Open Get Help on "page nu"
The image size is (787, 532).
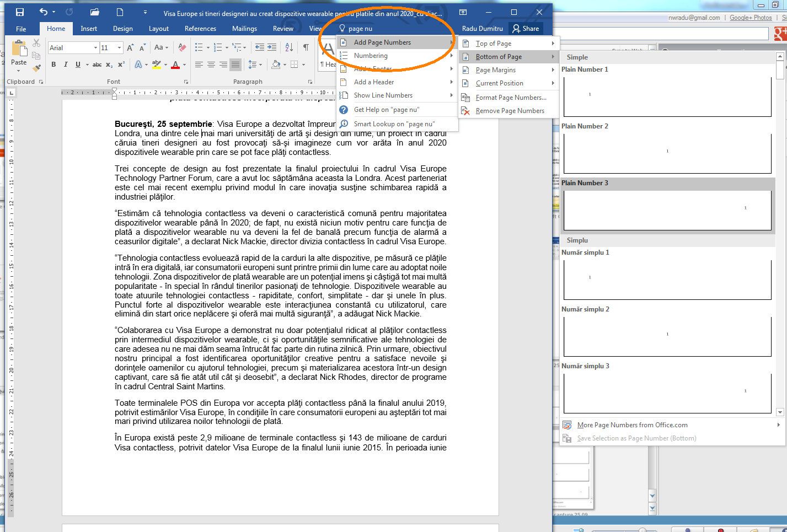click(x=397, y=110)
